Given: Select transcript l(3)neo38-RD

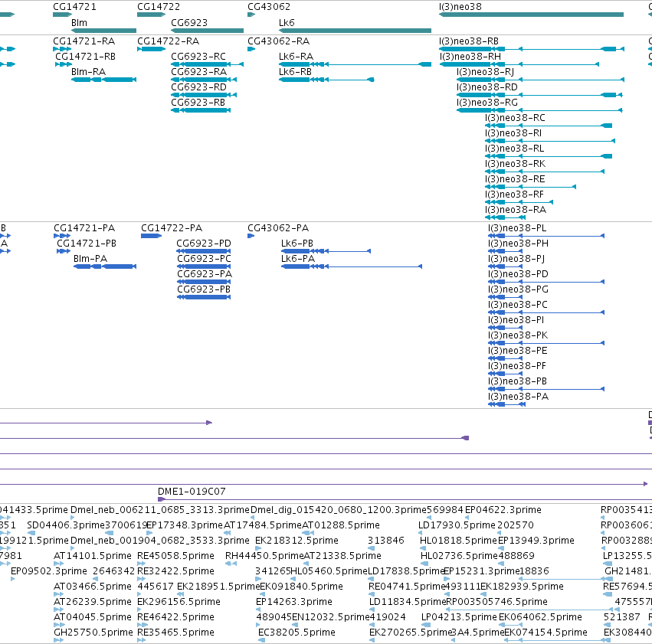Looking at the screenshot, I should point(487,87).
